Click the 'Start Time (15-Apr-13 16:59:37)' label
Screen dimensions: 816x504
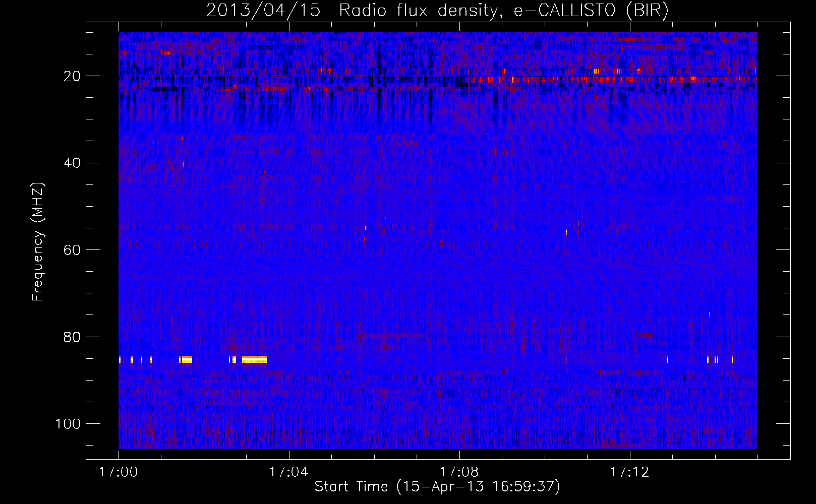point(437,487)
